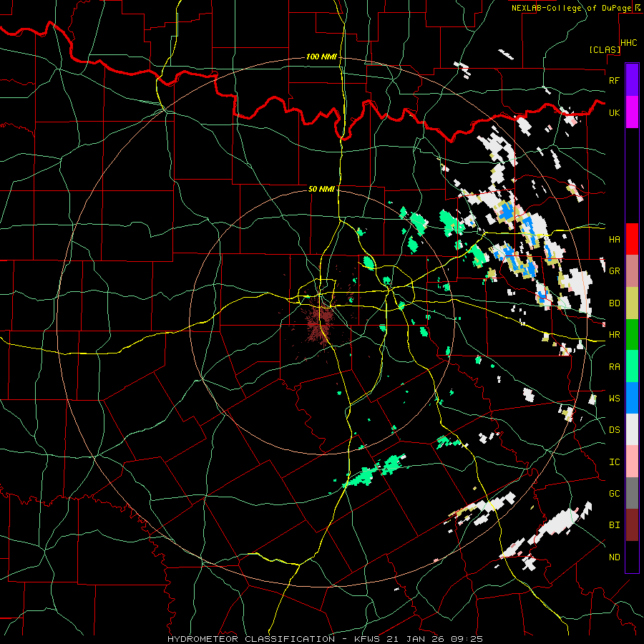
Task: Click the NEXLAB-College of DuPage credit text
Action: click(x=571, y=8)
